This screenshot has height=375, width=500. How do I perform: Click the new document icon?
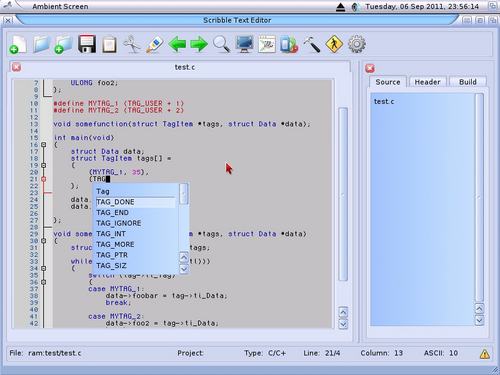(x=18, y=44)
